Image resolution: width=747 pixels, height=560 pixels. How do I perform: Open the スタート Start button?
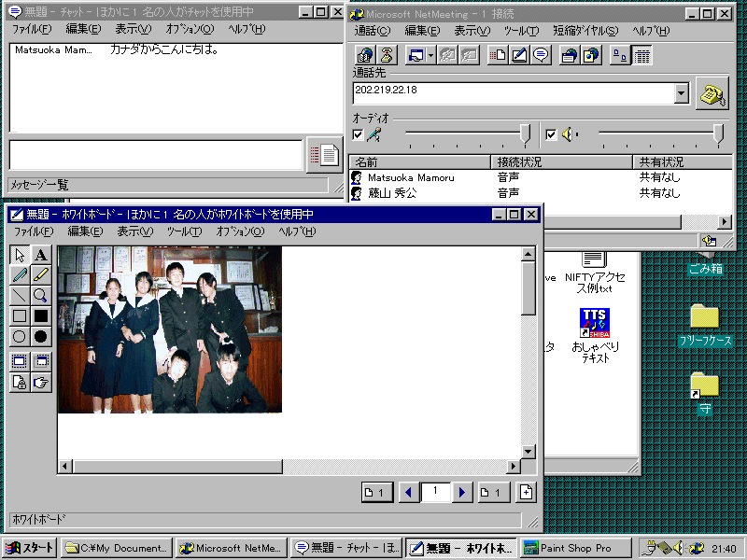[30, 548]
